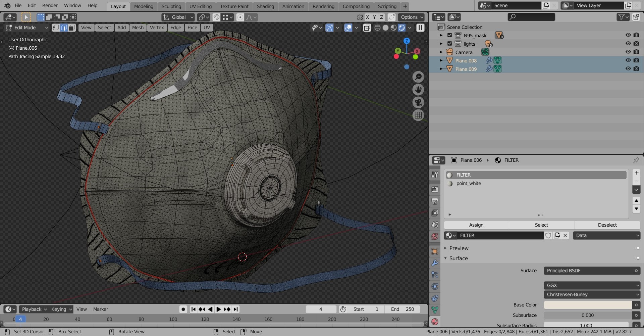Screen dimensions: 644x336
Task: Toggle X-ray viewport mode
Action: point(367,28)
